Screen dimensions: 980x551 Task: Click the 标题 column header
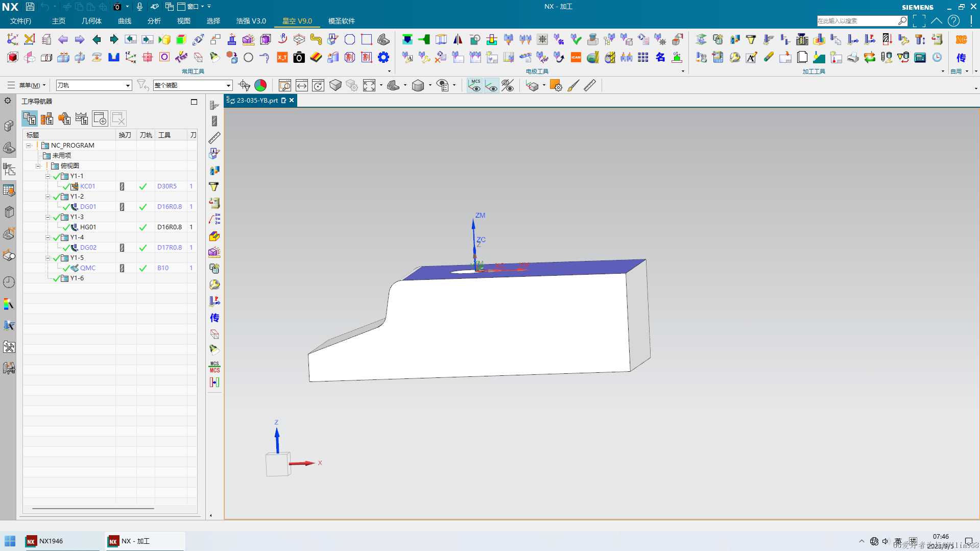point(70,135)
